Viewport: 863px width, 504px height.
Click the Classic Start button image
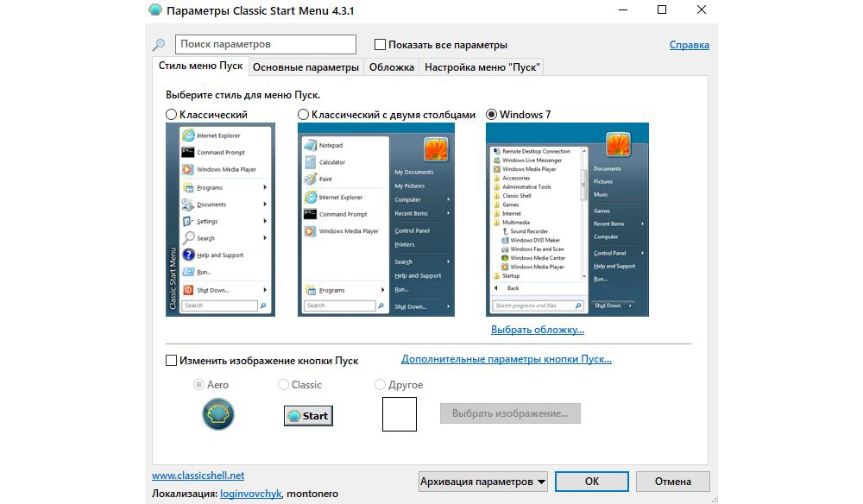click(308, 415)
